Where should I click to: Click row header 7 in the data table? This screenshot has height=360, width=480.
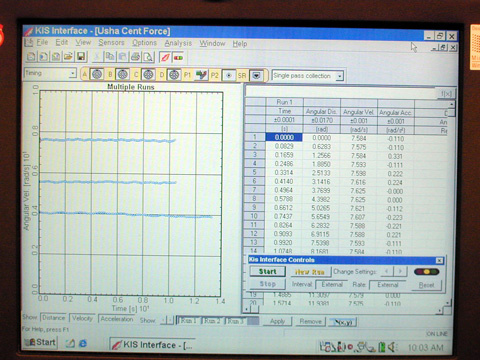tap(255, 190)
